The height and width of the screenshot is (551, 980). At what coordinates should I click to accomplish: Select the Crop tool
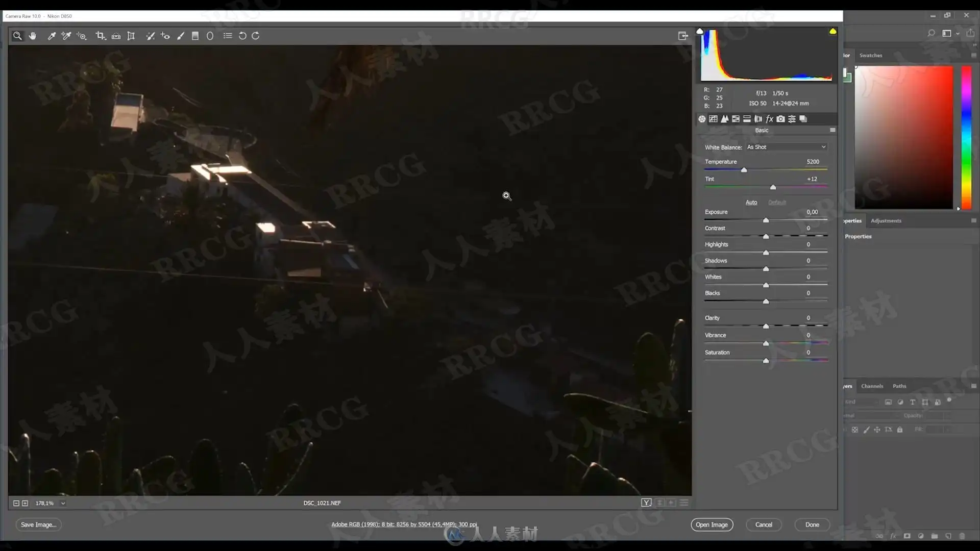tap(100, 36)
